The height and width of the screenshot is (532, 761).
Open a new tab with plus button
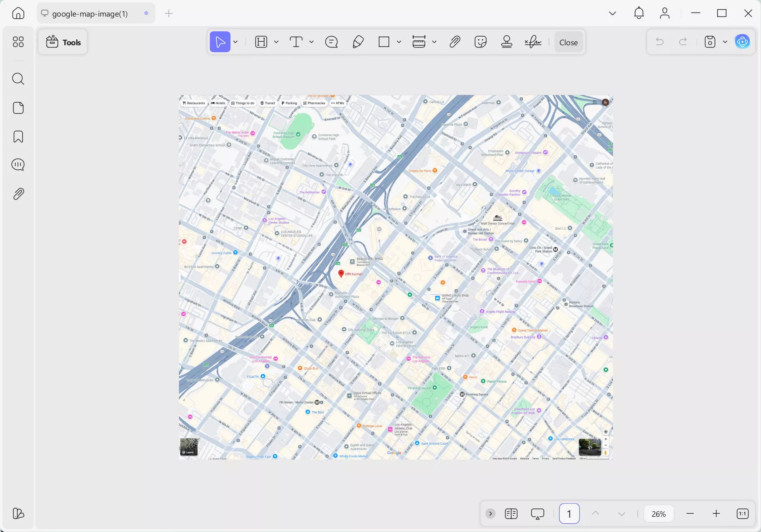click(x=169, y=13)
